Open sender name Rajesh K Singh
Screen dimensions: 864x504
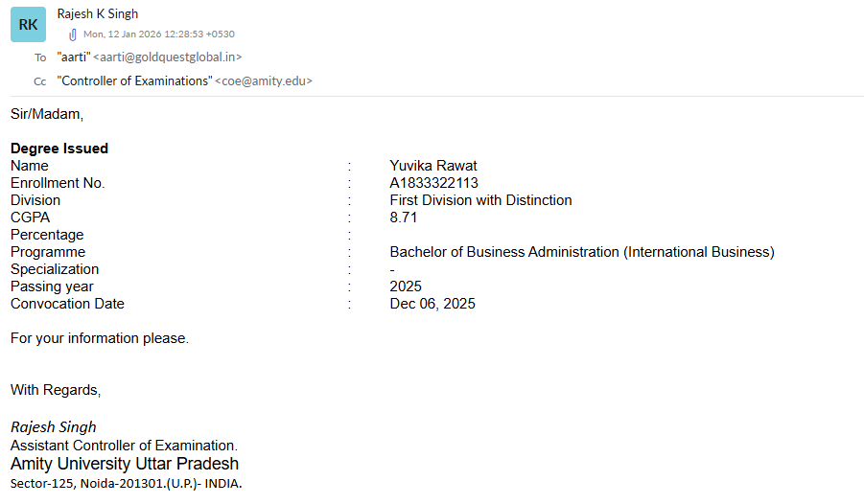(x=98, y=13)
